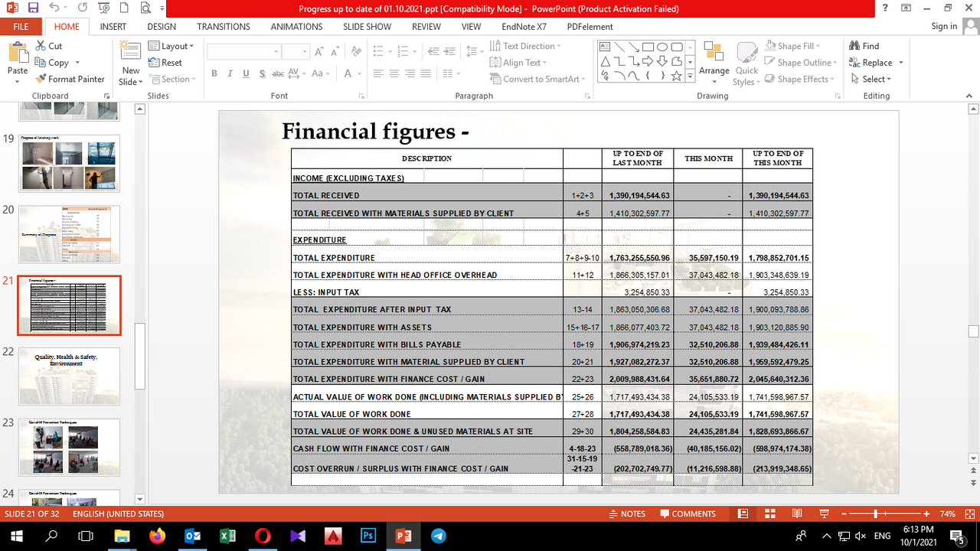The height and width of the screenshot is (551, 980).
Task: Toggle bold formatting
Action: [x=214, y=73]
